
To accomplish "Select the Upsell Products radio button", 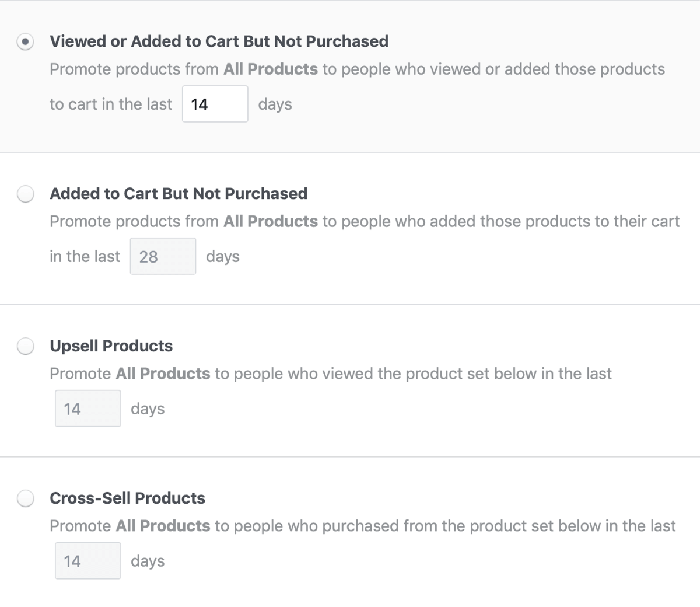I will point(25,346).
